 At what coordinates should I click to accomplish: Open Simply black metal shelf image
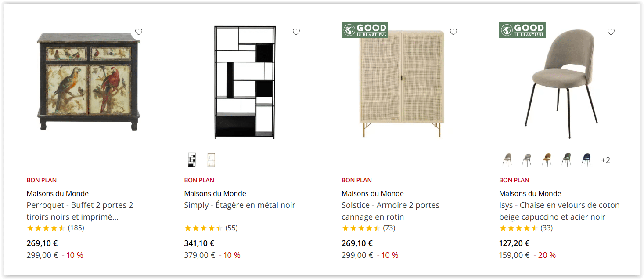245,83
